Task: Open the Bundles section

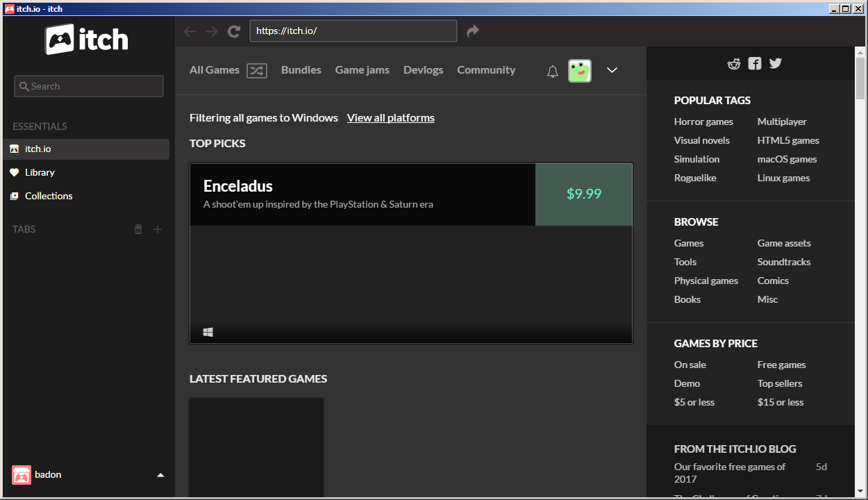Action: pyautogui.click(x=301, y=69)
